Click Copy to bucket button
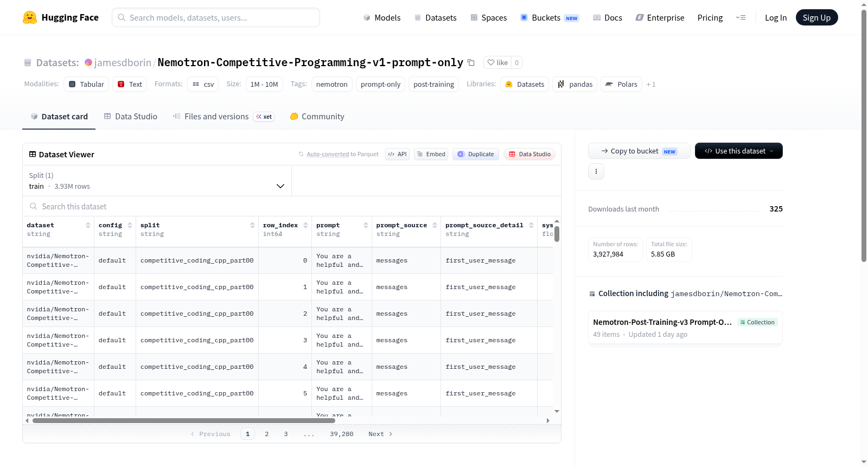 click(639, 151)
